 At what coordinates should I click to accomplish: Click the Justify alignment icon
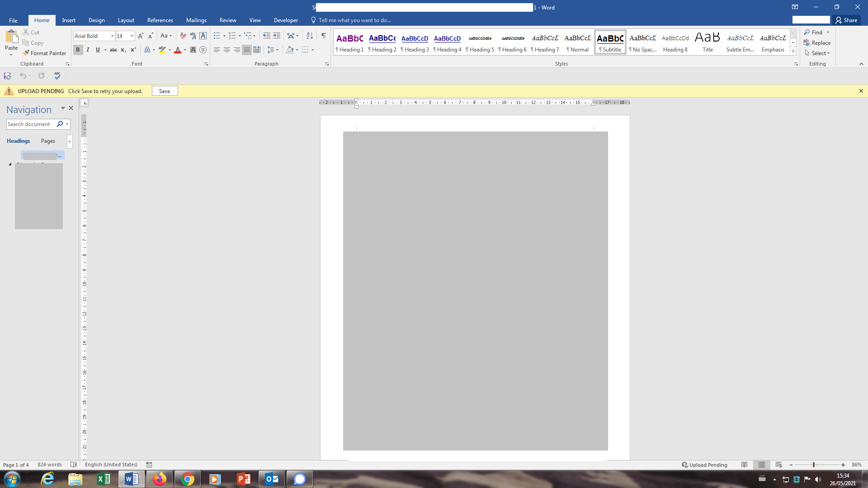pyautogui.click(x=246, y=50)
